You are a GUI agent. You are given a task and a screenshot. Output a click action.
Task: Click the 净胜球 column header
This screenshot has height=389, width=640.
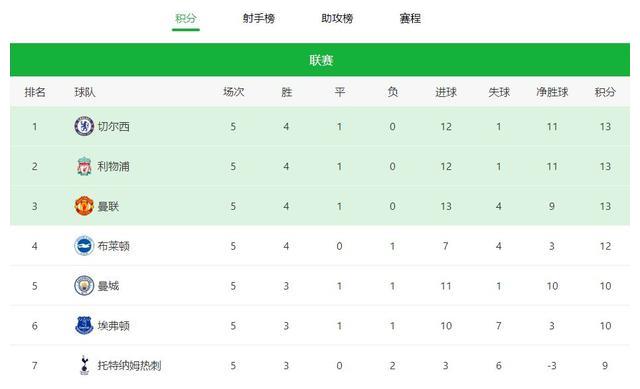(552, 92)
